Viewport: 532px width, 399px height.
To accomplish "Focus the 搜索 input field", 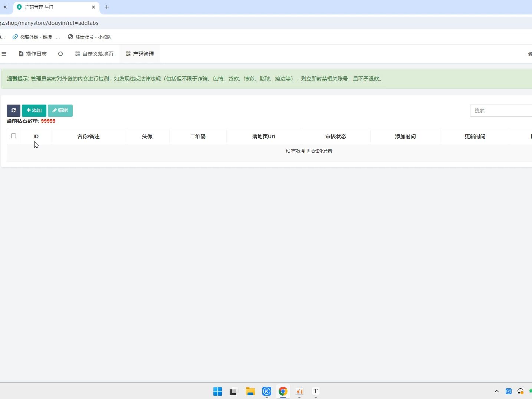I will (501, 111).
